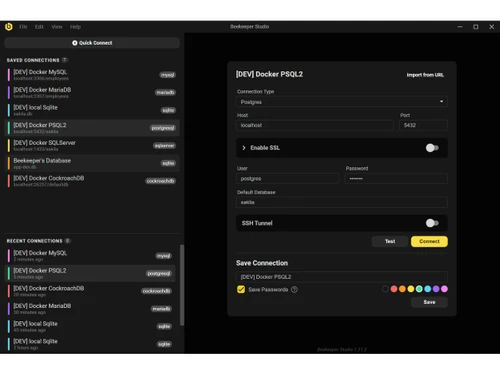Click the Port input field
Screen dimensions: 500x375
[423, 125]
